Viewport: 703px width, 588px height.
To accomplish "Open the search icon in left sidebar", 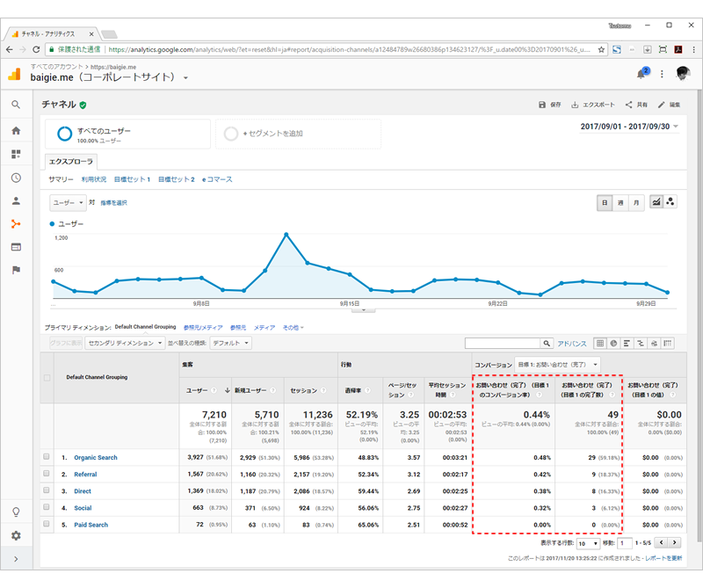I will pyautogui.click(x=16, y=105).
